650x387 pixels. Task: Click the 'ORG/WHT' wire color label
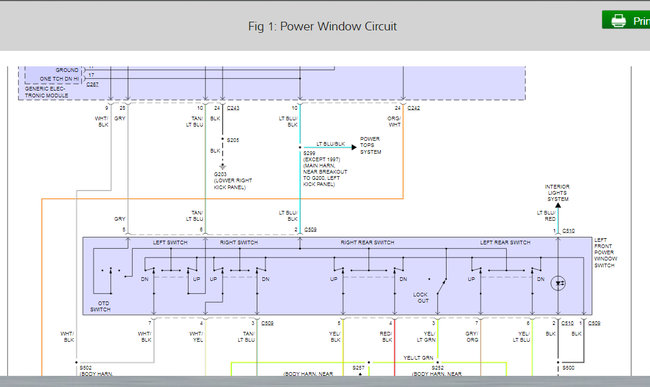[x=394, y=121]
